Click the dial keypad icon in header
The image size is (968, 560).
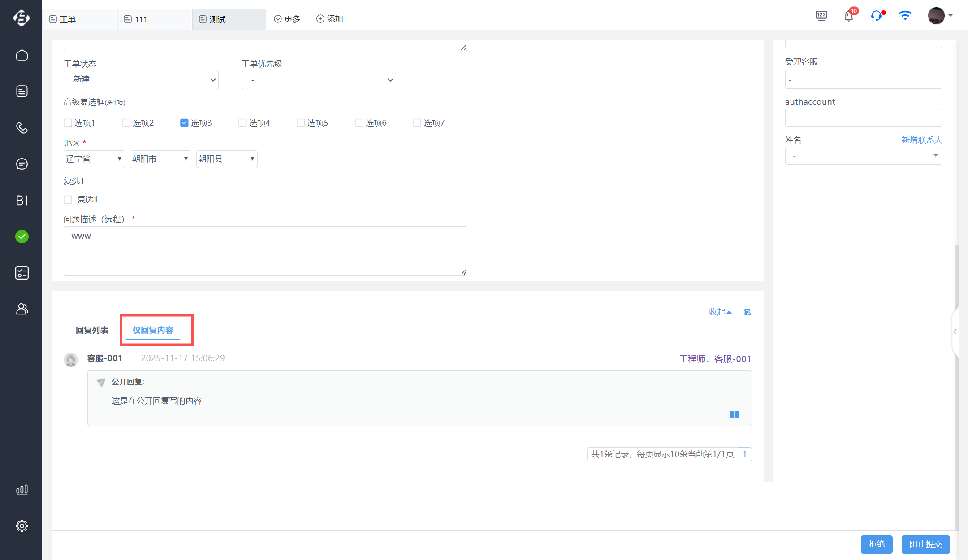pyautogui.click(x=821, y=16)
